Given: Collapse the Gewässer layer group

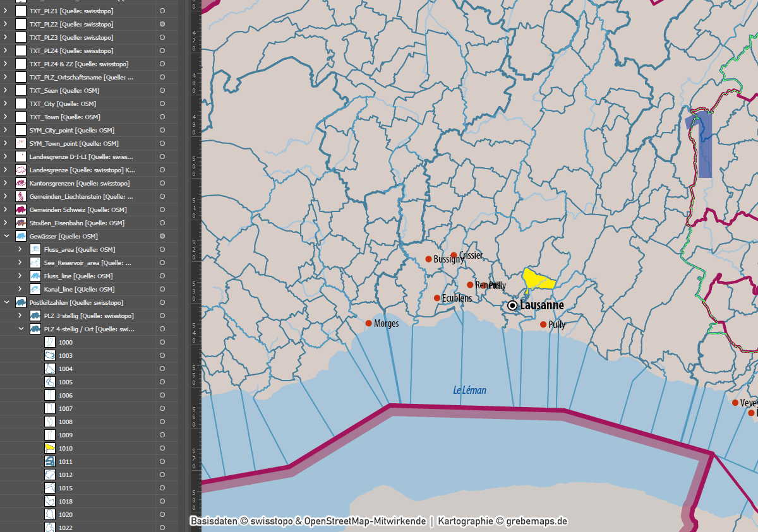Looking at the screenshot, I should [x=6, y=236].
